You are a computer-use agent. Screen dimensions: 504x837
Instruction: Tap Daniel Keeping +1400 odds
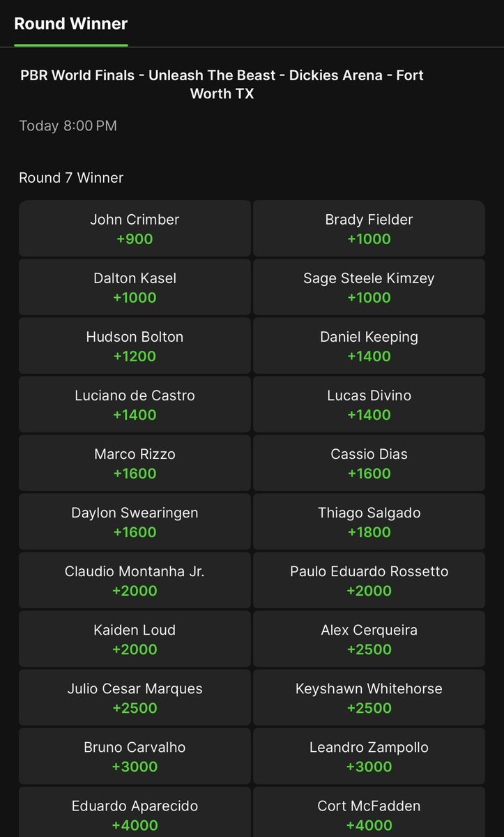[369, 346]
